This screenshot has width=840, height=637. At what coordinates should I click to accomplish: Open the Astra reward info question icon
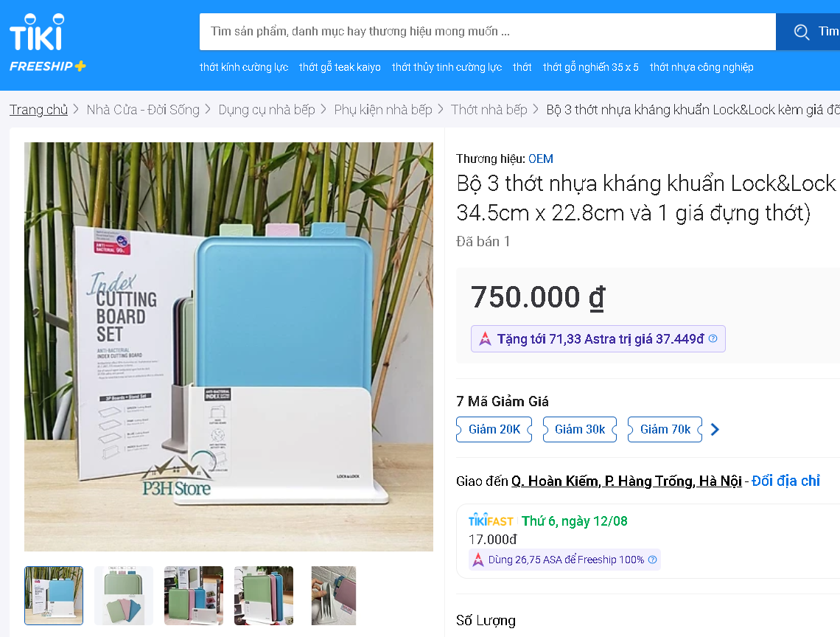713,338
